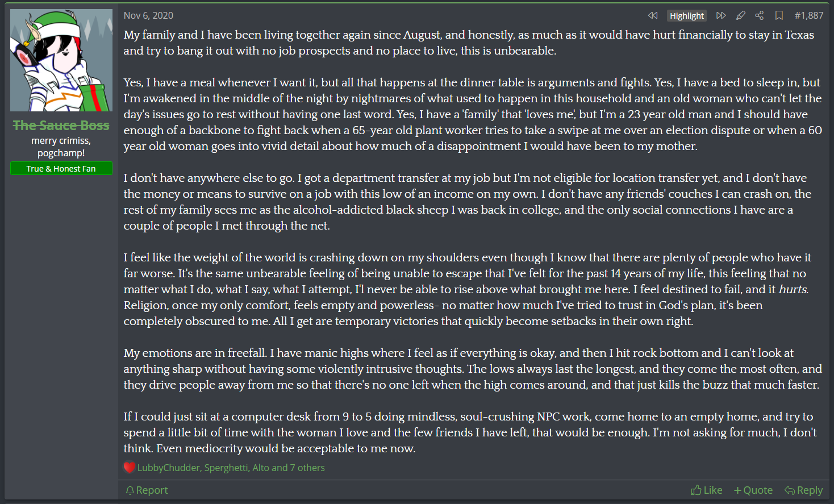Screen dimensions: 834x504
Task: Click the highlighter marker icon
Action: point(740,15)
